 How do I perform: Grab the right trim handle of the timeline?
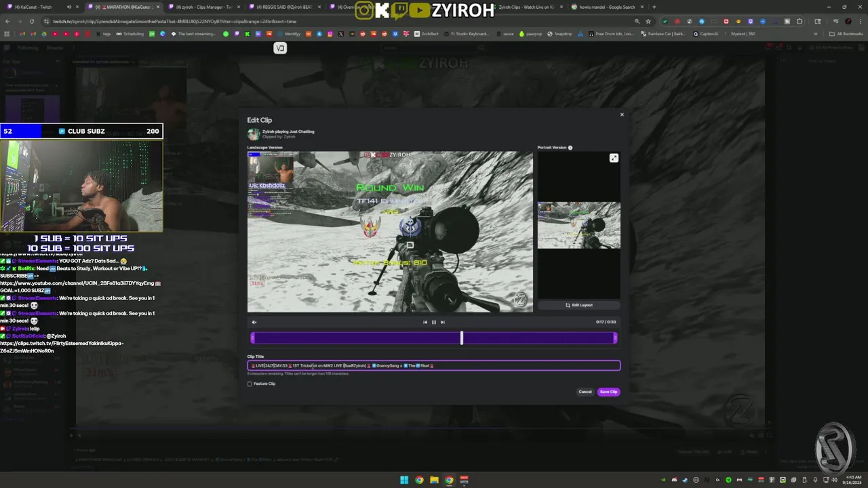click(x=615, y=338)
